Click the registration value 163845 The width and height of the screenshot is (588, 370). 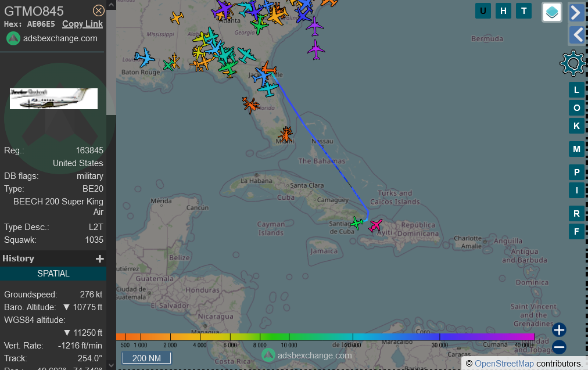click(89, 150)
